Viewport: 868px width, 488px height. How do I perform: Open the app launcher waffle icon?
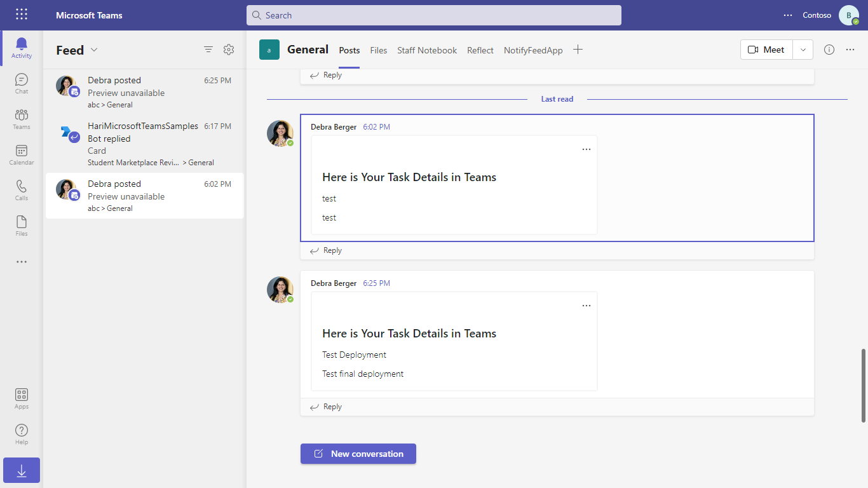(x=22, y=15)
